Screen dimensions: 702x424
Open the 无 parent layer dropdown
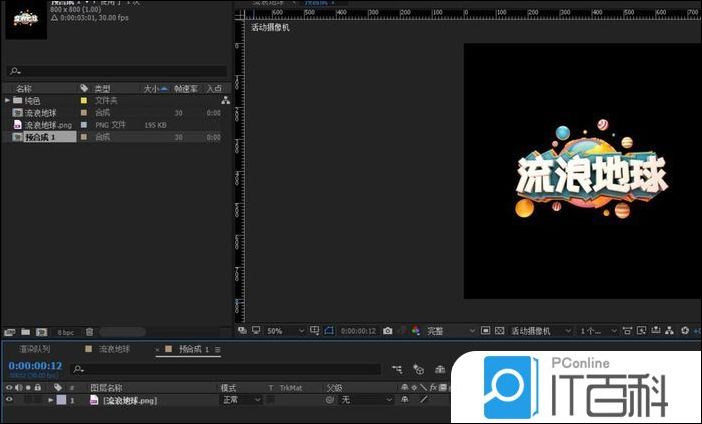tap(366, 399)
